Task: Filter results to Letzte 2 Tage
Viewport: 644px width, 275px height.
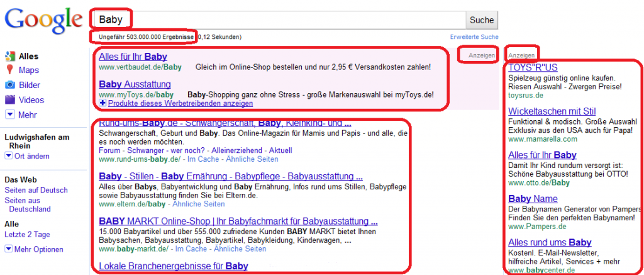Action: [27, 235]
